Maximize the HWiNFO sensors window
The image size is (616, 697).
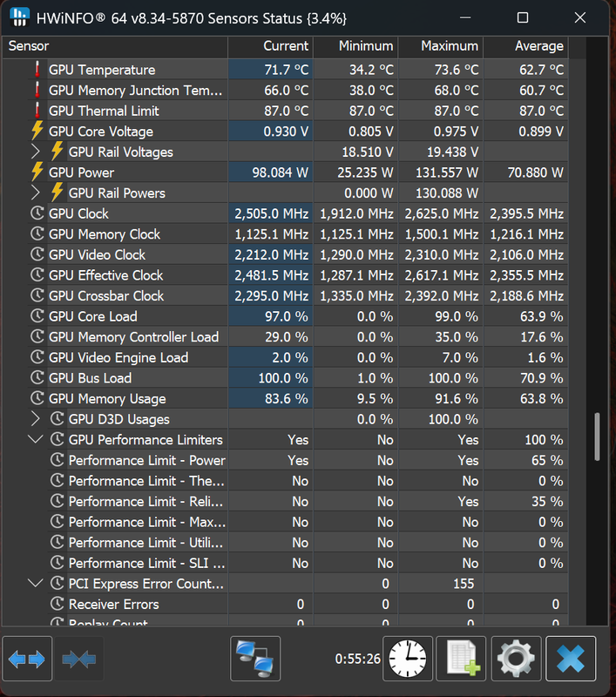[523, 17]
